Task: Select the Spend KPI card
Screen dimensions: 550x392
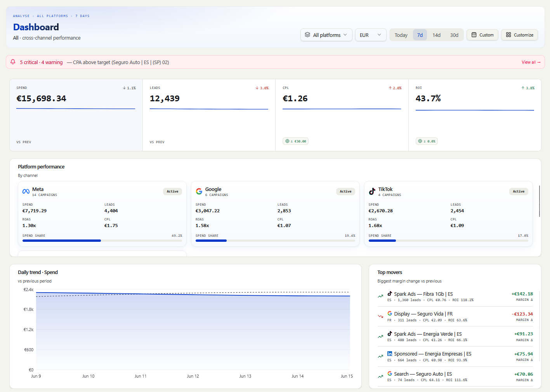Action: pyautogui.click(x=76, y=115)
